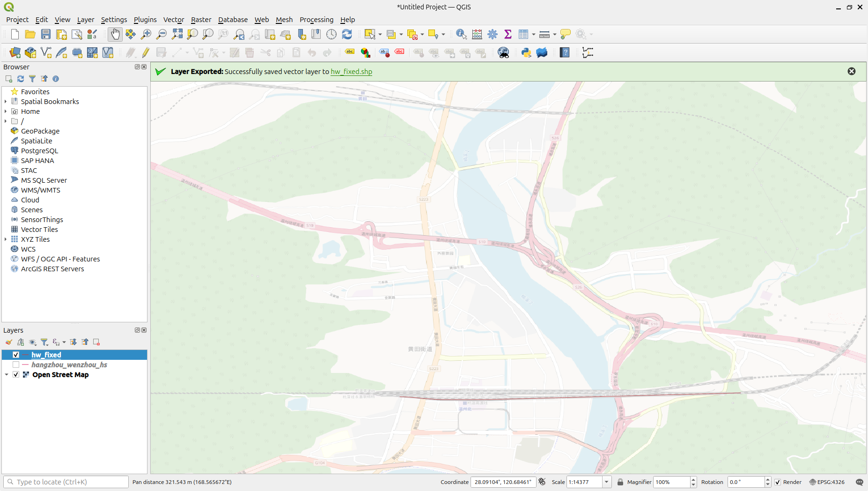Open the Scale dropdown list
Screen dimensions: 868x491
point(607,482)
